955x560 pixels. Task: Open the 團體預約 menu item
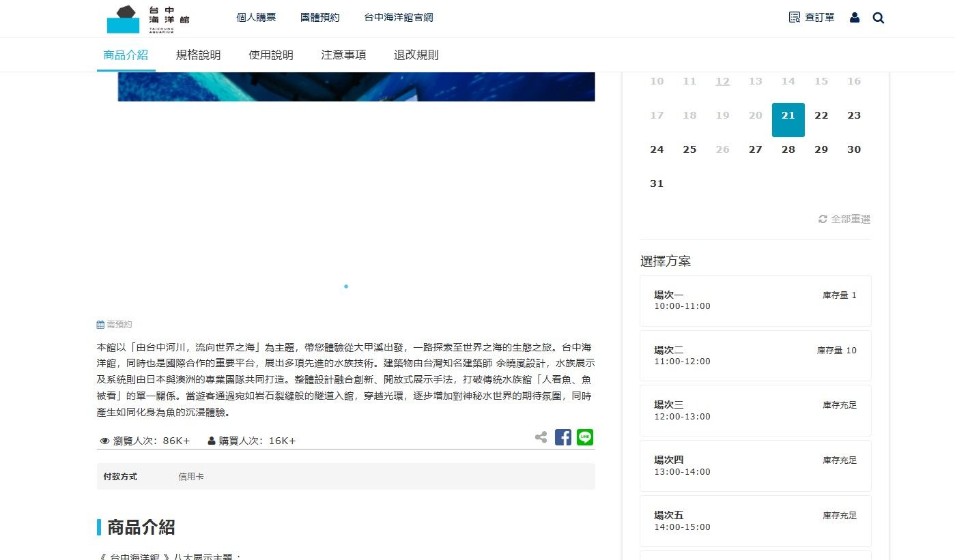click(319, 18)
